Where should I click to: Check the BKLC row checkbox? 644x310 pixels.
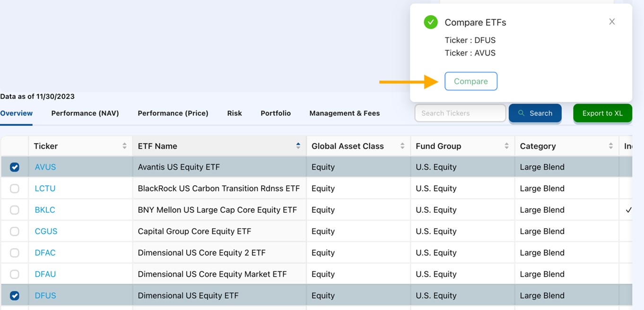(x=15, y=210)
